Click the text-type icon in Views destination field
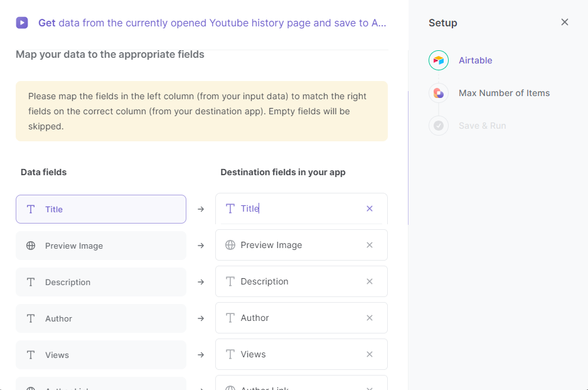 click(230, 354)
